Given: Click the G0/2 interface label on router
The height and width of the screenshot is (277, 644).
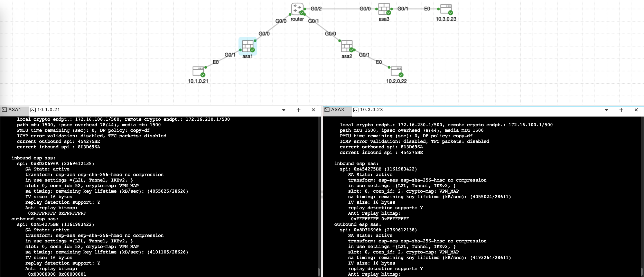Looking at the screenshot, I should pos(316,9).
